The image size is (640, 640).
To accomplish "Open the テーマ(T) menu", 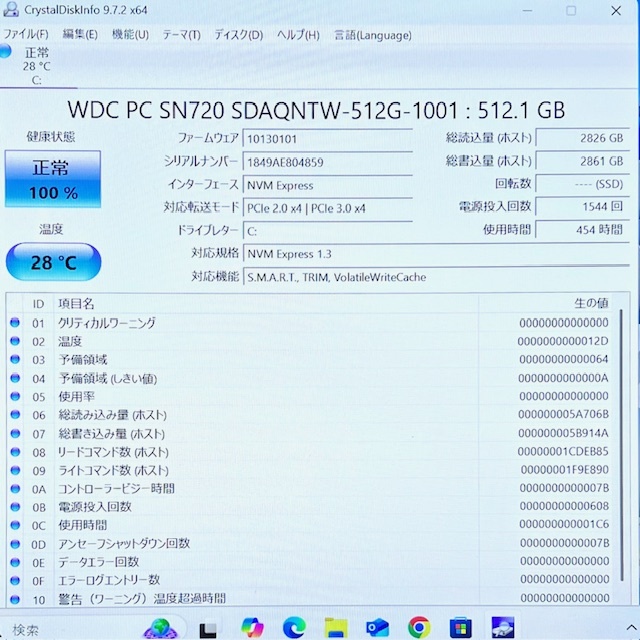I will point(181,35).
